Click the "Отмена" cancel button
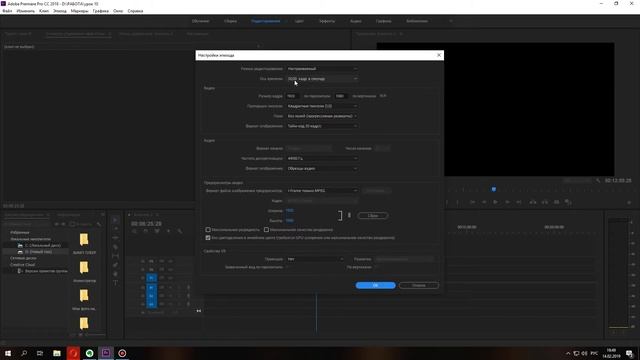640x360 pixels. pos(419,285)
